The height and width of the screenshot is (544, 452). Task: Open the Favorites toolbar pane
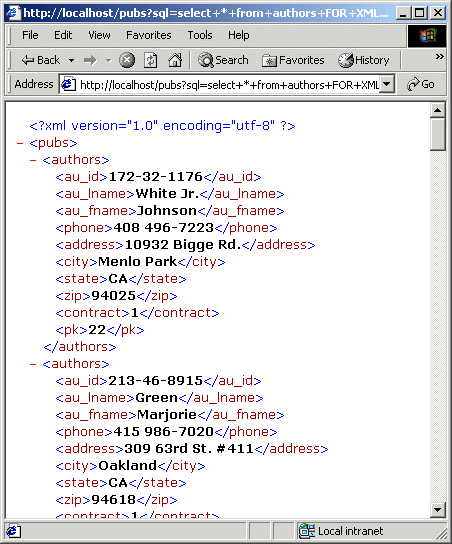(293, 60)
